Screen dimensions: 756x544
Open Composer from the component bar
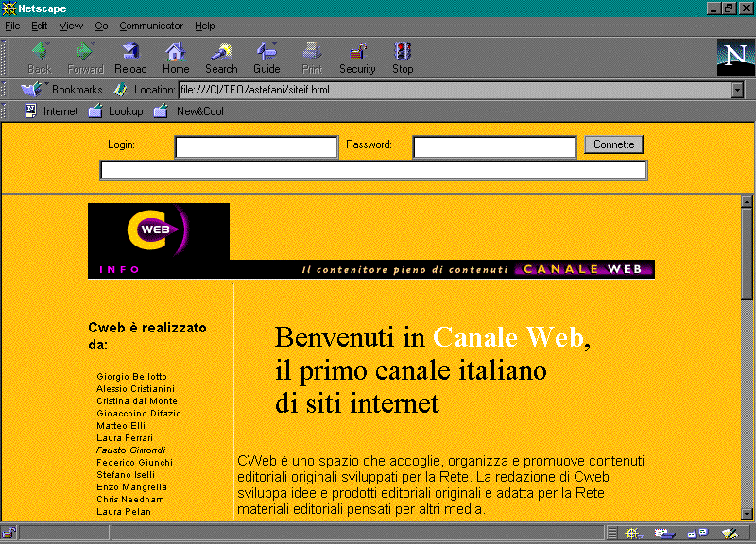click(x=730, y=533)
